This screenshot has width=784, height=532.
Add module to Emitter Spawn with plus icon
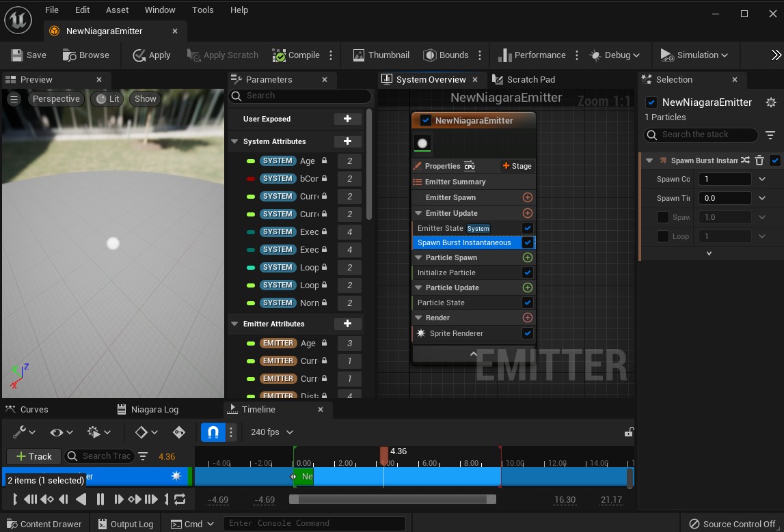click(x=528, y=197)
